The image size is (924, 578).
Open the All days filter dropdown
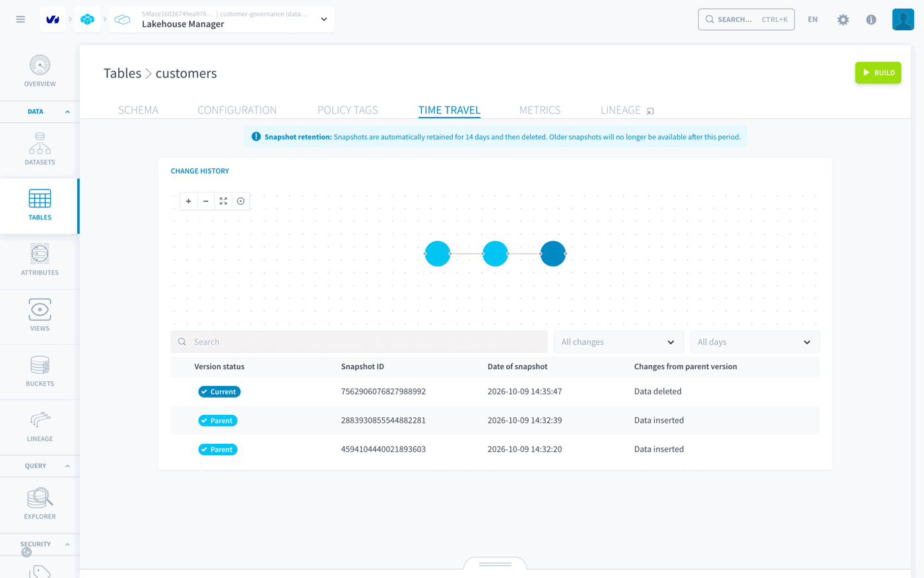coord(754,342)
